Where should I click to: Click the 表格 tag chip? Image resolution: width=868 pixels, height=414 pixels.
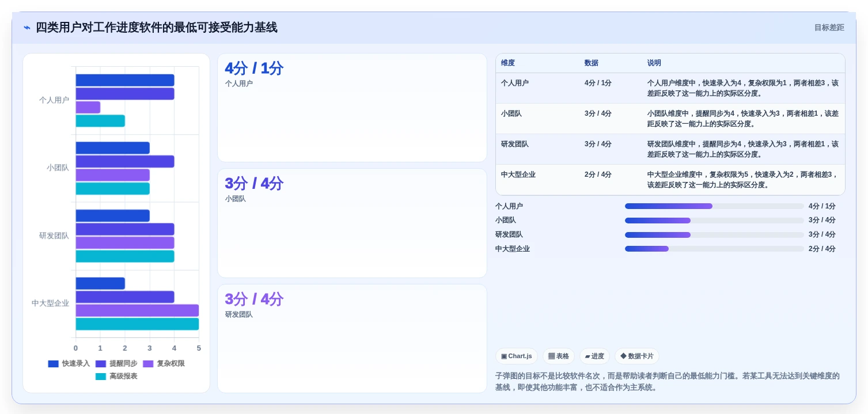(x=559, y=356)
